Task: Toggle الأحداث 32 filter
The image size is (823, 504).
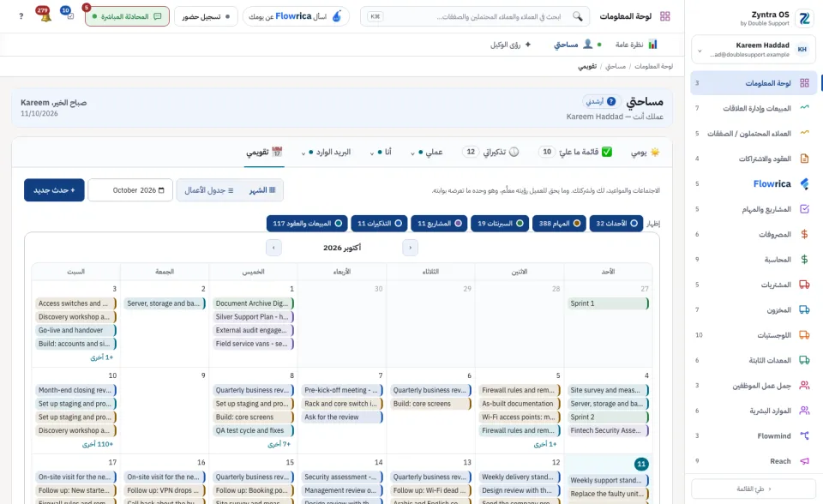Action: (x=616, y=224)
